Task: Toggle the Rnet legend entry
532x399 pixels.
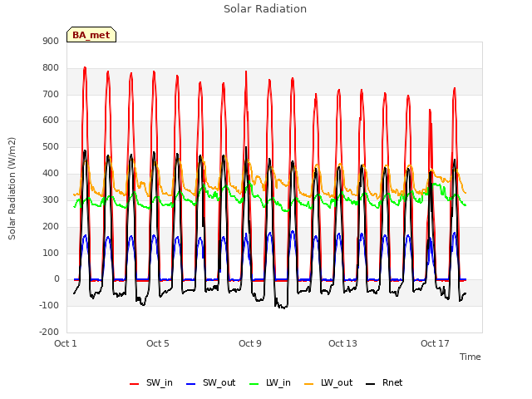Action: pyautogui.click(x=384, y=382)
